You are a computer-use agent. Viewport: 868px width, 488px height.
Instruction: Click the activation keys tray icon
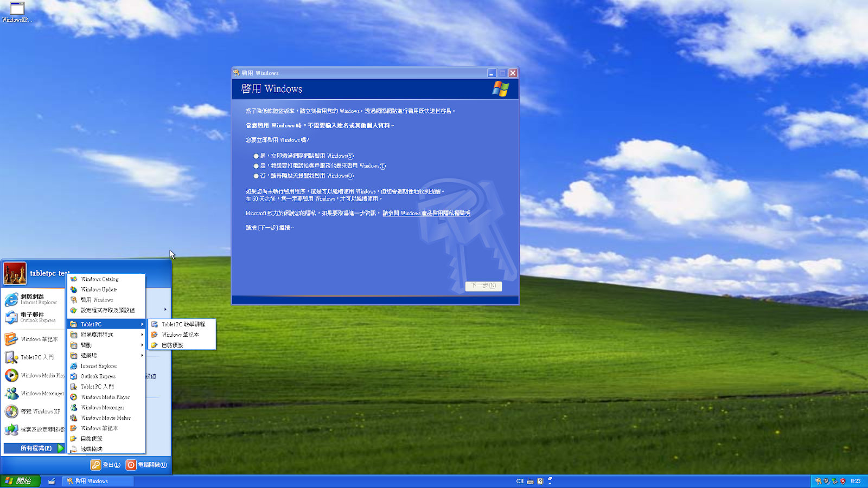pyautogui.click(x=818, y=481)
